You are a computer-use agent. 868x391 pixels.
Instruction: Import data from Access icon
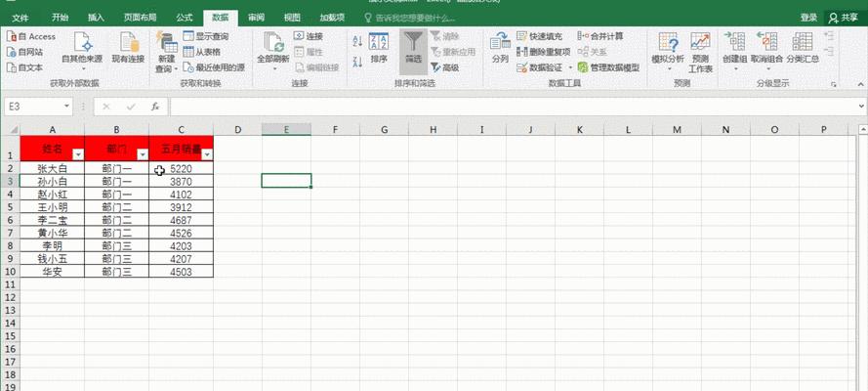click(30, 36)
